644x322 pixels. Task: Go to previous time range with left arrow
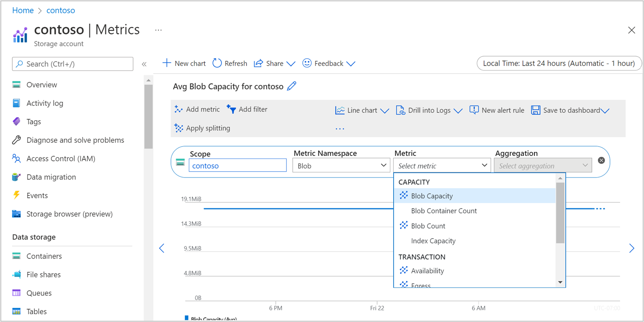161,248
